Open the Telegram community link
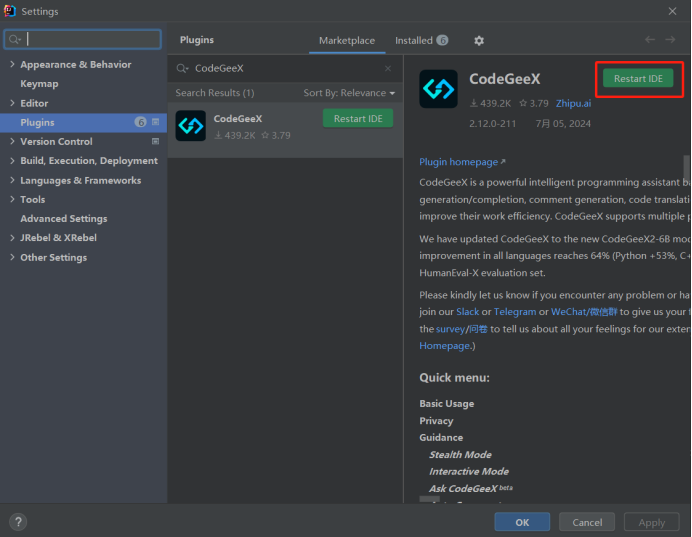692x537 pixels. [515, 312]
